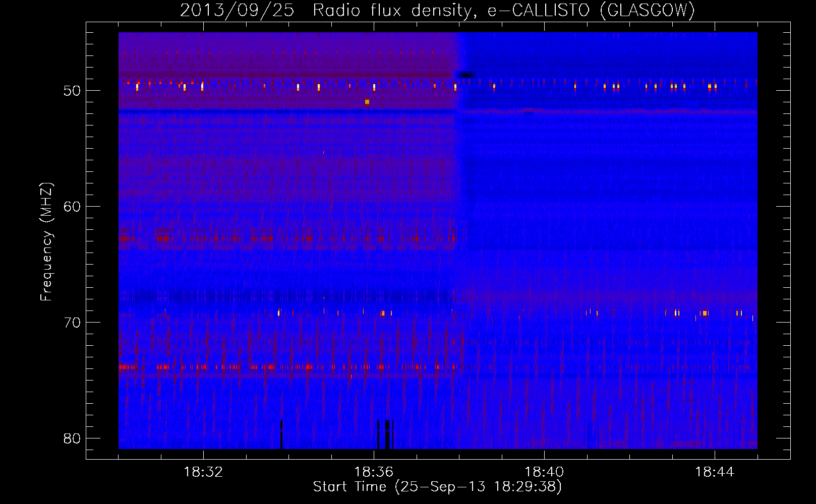Click the "Start Time (25-Sep-13 18:29:38)" label
The height and width of the screenshot is (504, 816).
point(437,487)
